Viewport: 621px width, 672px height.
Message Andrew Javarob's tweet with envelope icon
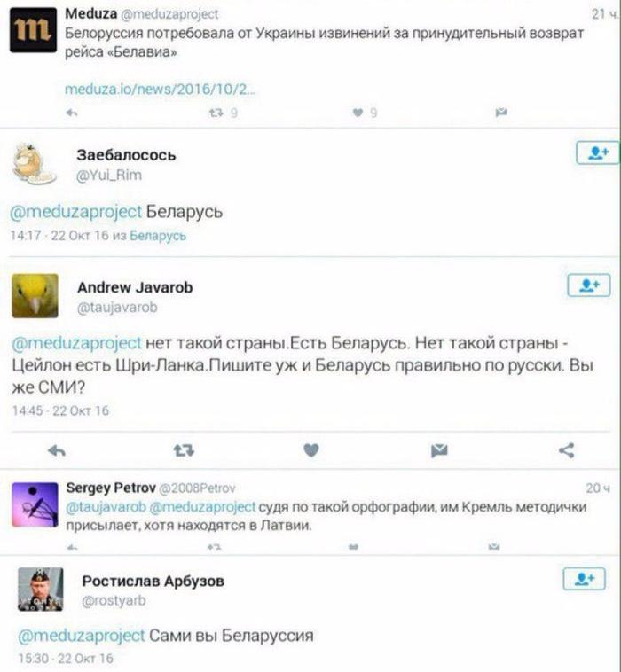tap(439, 450)
